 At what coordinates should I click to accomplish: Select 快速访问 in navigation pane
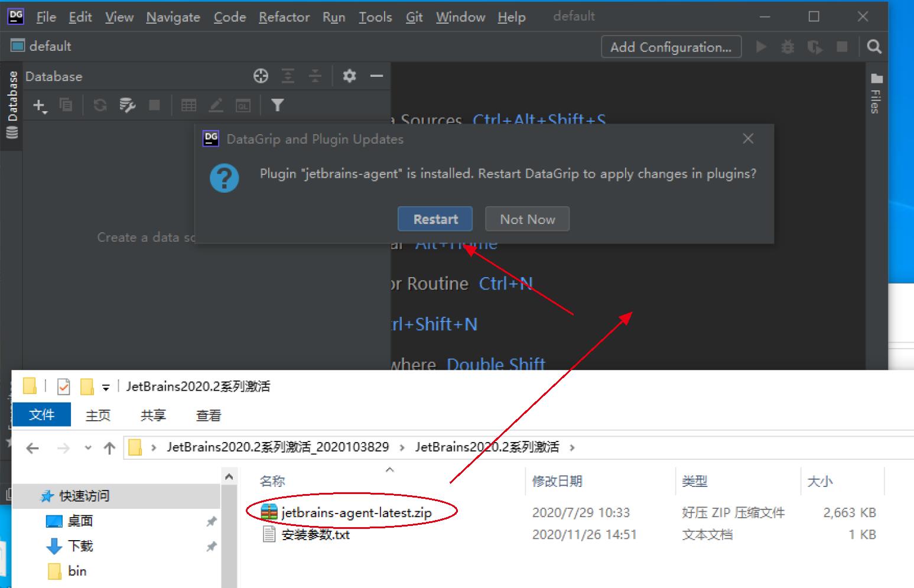point(84,496)
